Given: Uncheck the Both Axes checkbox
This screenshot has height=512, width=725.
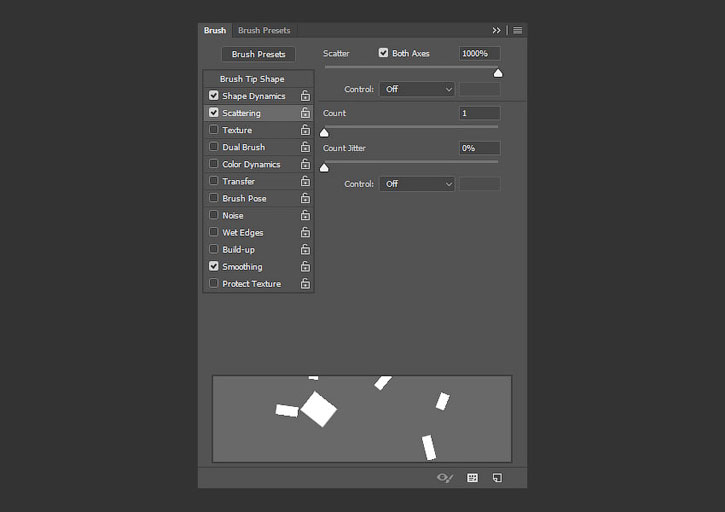Looking at the screenshot, I should pos(383,53).
